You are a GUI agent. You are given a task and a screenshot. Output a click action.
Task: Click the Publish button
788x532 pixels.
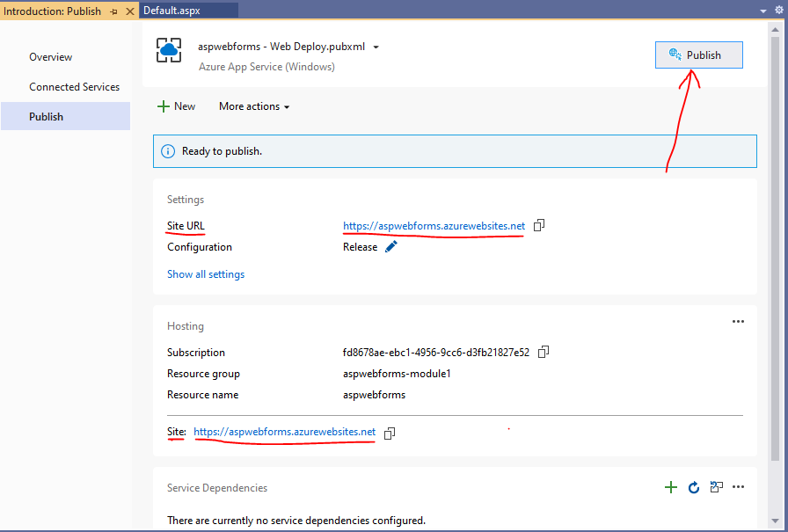(x=698, y=55)
